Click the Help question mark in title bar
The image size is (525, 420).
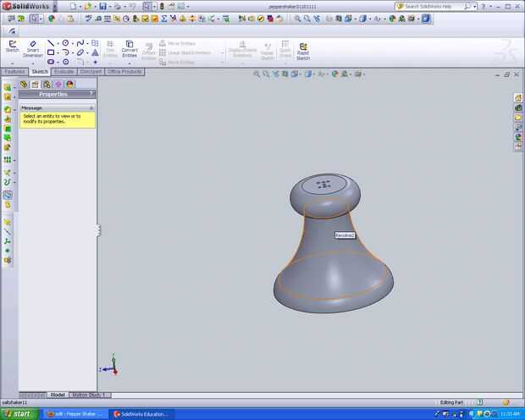click(x=484, y=7)
